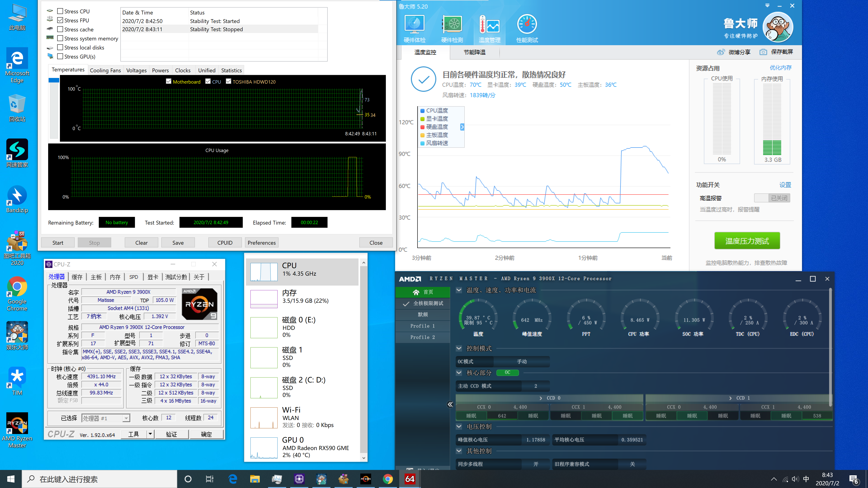Screen dimensions: 868x488
Task: Click Start button in stability test
Action: coord(58,242)
